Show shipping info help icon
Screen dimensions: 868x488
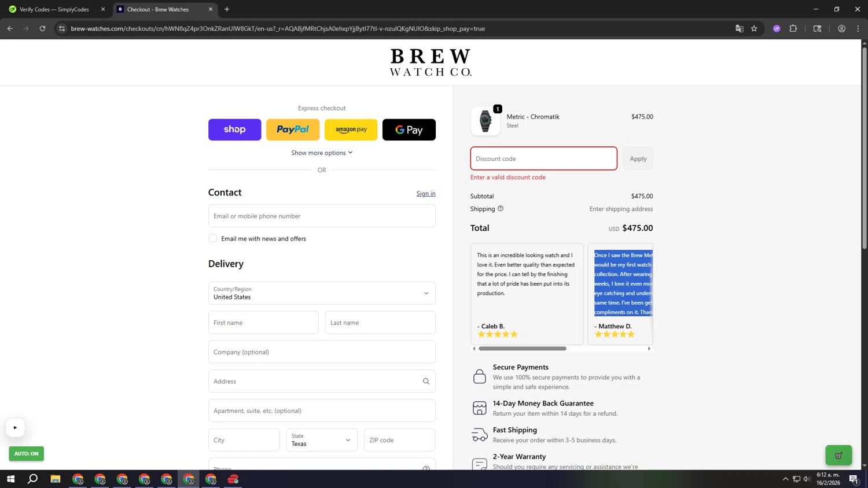click(x=501, y=209)
